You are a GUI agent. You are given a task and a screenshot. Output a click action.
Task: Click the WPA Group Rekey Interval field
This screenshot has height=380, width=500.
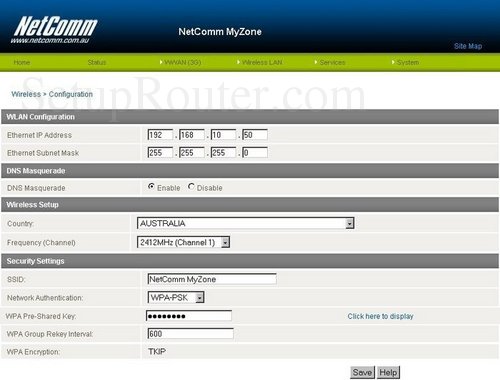click(190, 333)
